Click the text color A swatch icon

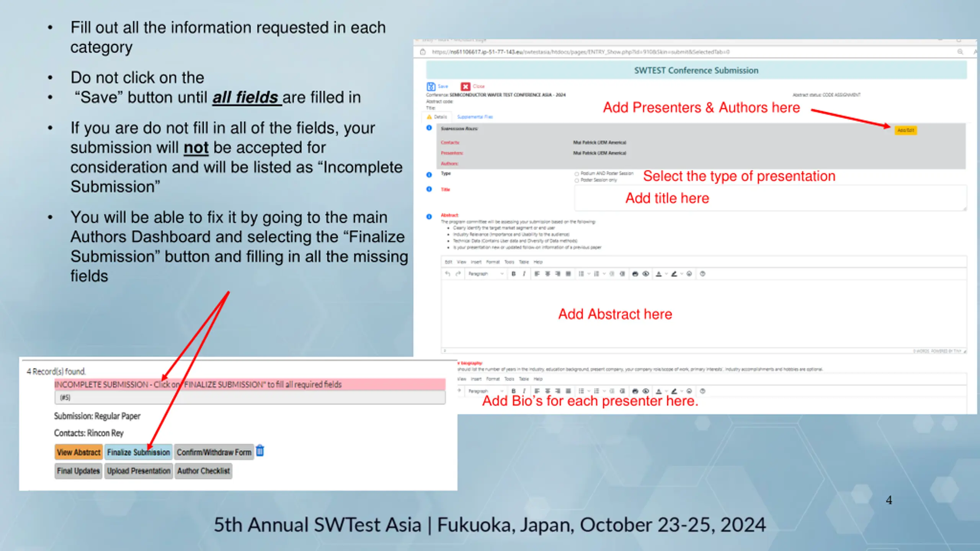[658, 274]
